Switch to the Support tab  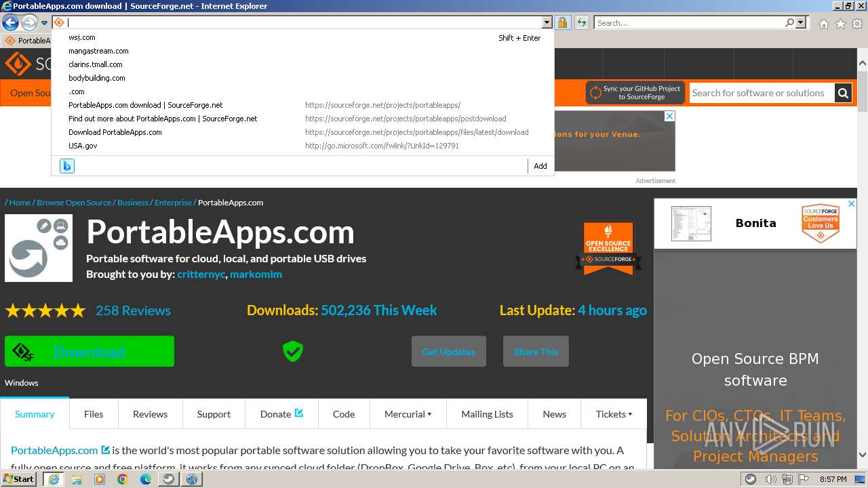click(x=214, y=414)
